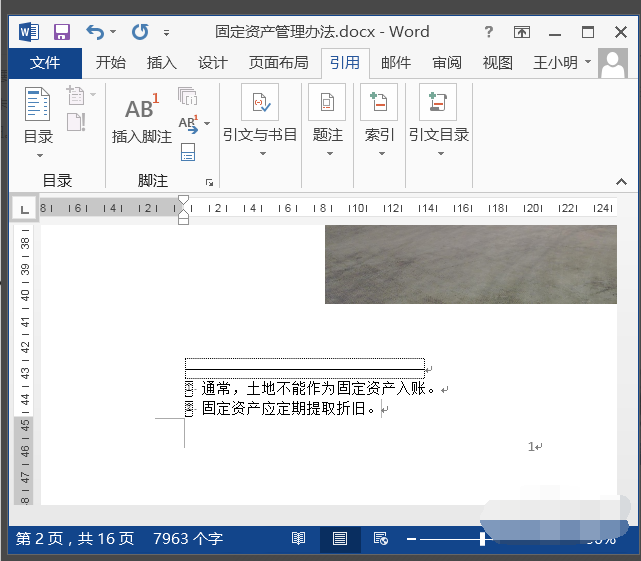The height and width of the screenshot is (561, 641).
Task: Select Print Layout view in status bar
Action: tap(340, 539)
